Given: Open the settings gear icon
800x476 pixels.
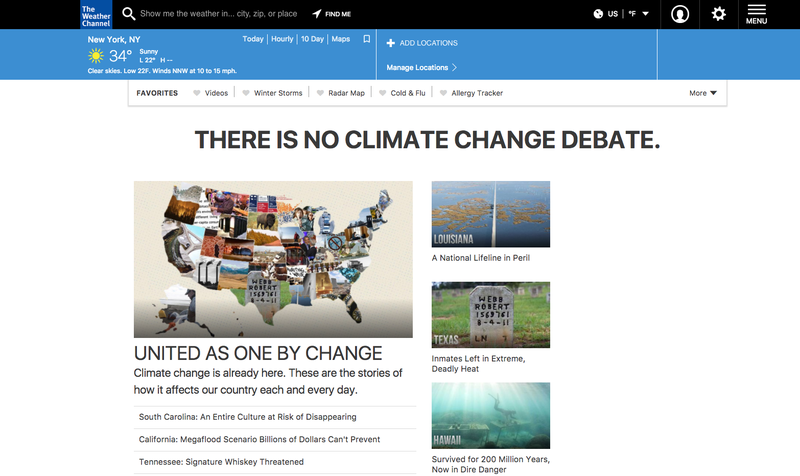Looking at the screenshot, I should click(x=718, y=14).
